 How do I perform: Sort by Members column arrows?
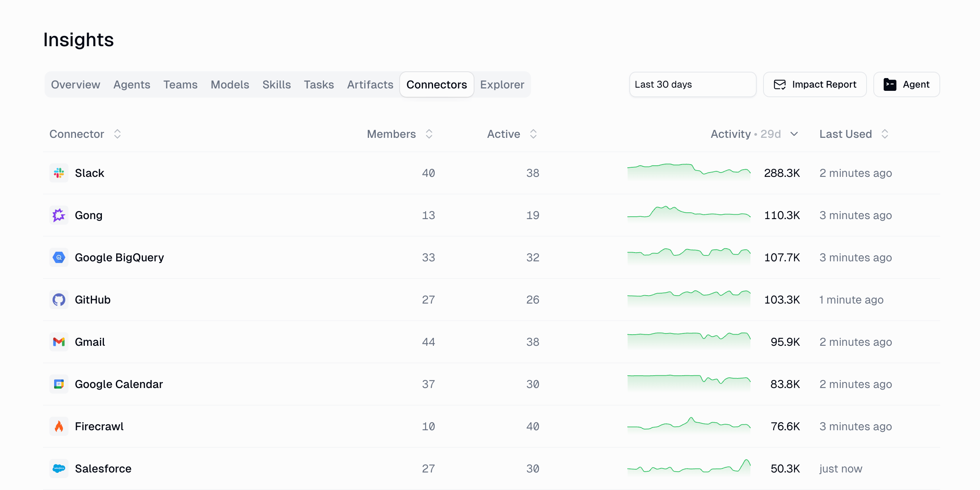pos(429,134)
